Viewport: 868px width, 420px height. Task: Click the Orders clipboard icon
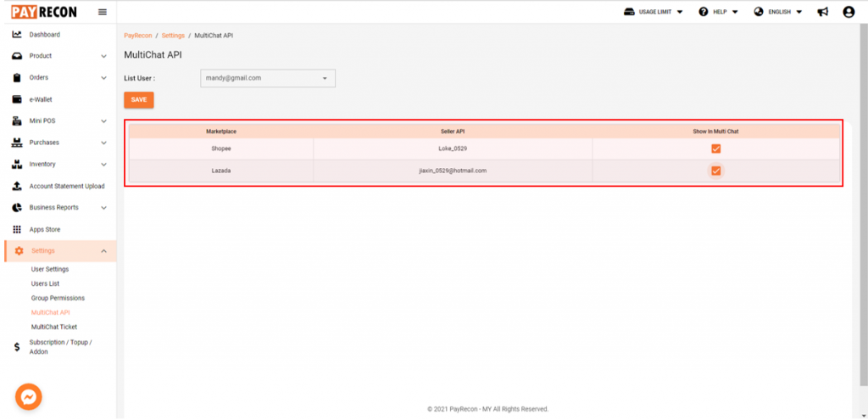pos(17,77)
